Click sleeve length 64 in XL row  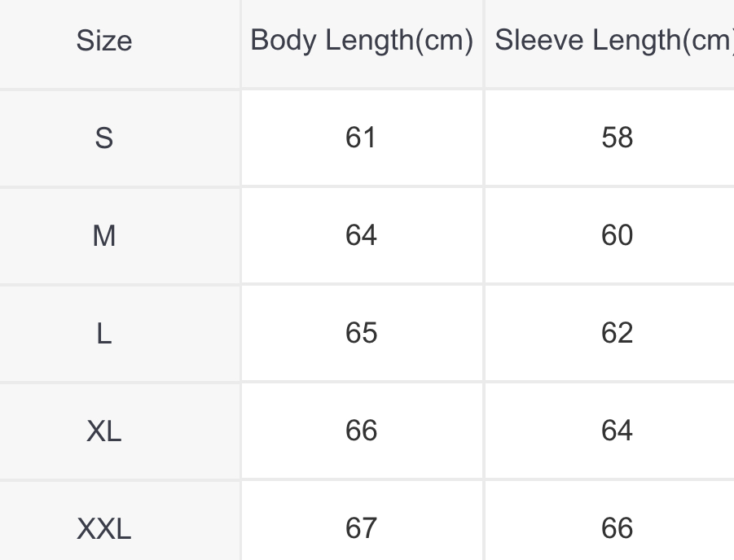[x=617, y=430]
